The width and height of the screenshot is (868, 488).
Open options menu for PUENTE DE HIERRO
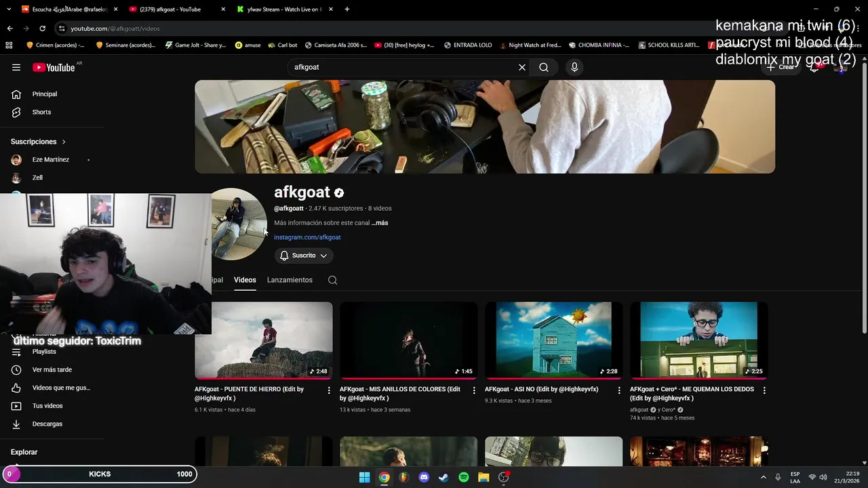click(x=329, y=390)
